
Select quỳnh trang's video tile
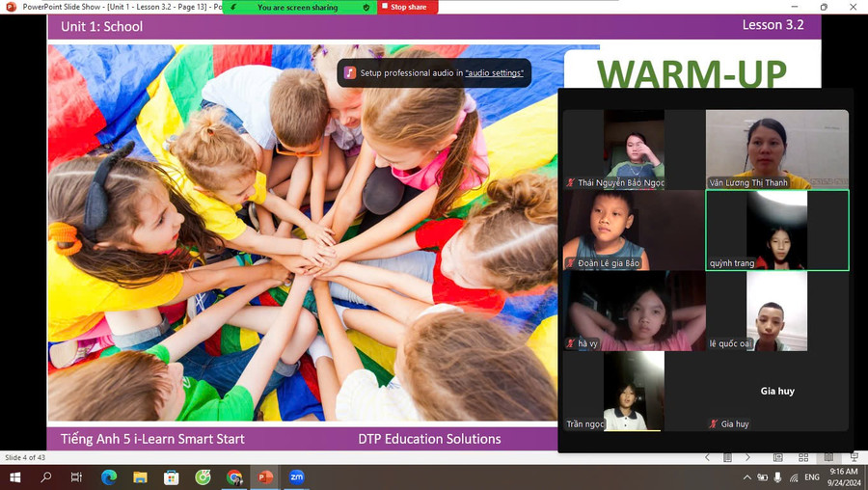777,230
